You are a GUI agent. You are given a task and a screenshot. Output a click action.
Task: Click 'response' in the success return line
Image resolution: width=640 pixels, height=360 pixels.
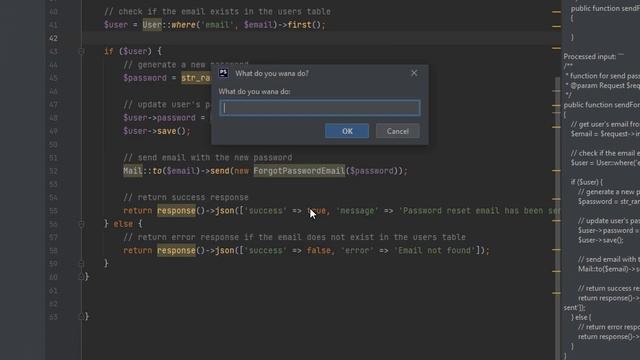coord(176,211)
